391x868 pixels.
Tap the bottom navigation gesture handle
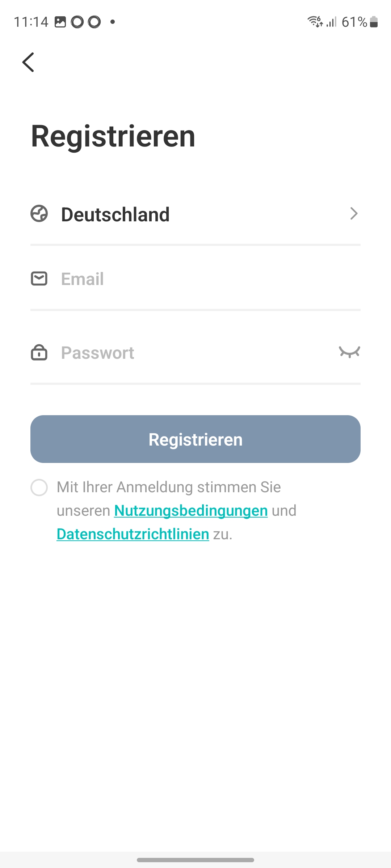click(195, 860)
